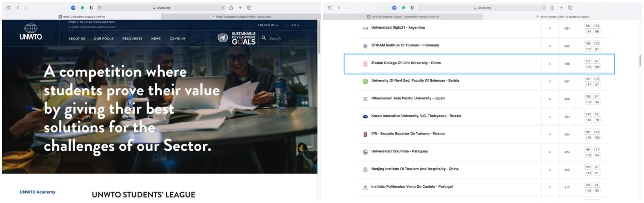Image resolution: width=644 pixels, height=203 pixels.
Task: Open the OUR FOCUS menu
Action: [x=104, y=39]
